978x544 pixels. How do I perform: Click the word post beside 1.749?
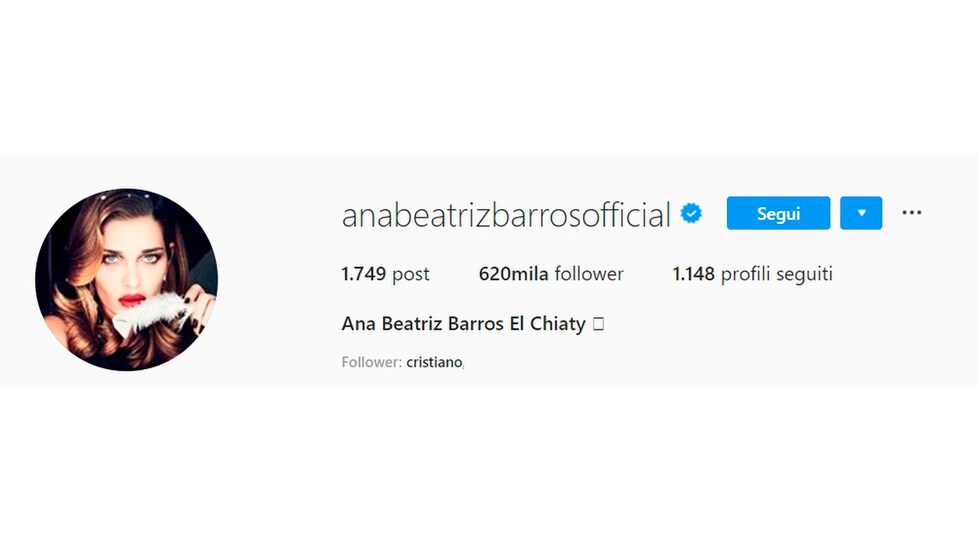pos(410,275)
